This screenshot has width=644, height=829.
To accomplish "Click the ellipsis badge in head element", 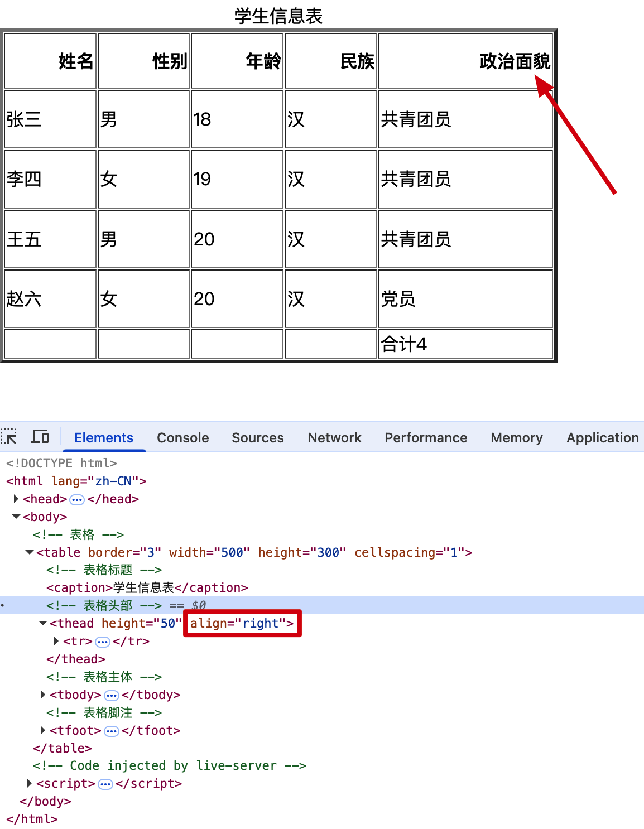I will coord(77,499).
